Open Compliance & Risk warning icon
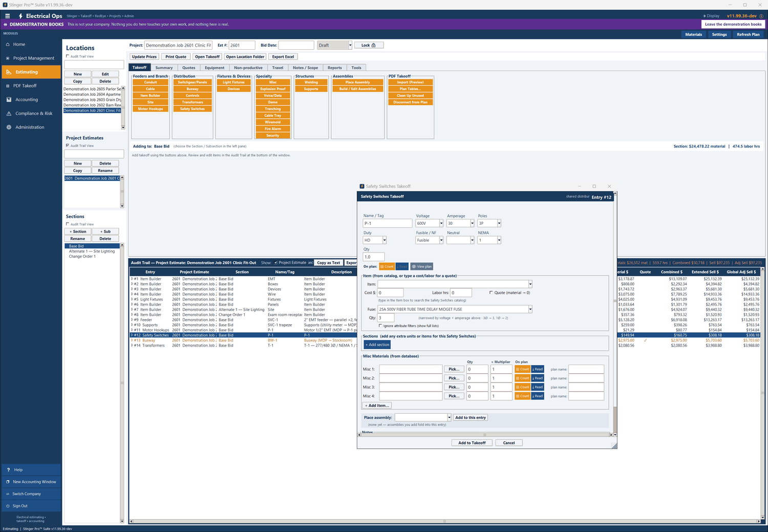This screenshot has height=532, width=768. pos(9,114)
